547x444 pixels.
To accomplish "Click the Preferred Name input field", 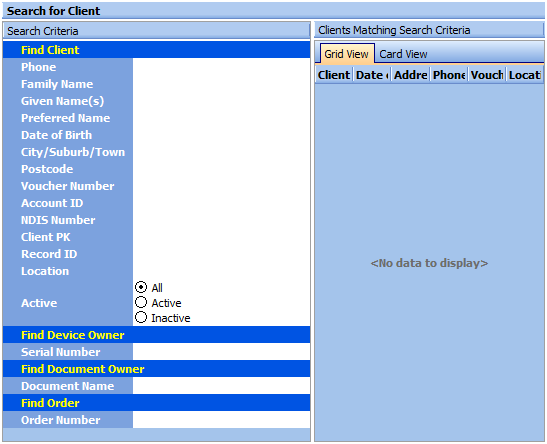I will click(x=221, y=118).
